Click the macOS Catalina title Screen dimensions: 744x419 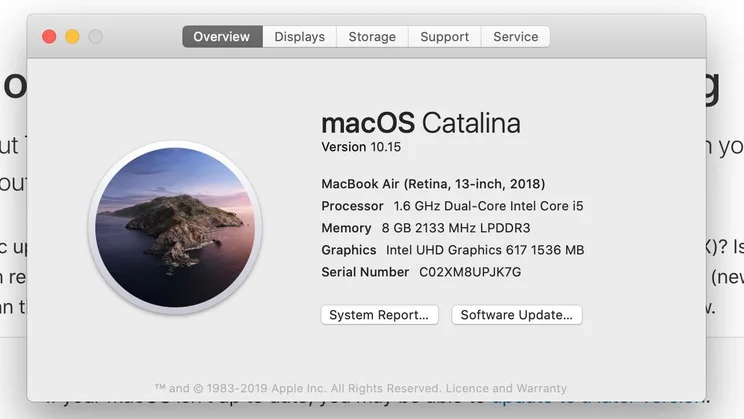tap(421, 123)
